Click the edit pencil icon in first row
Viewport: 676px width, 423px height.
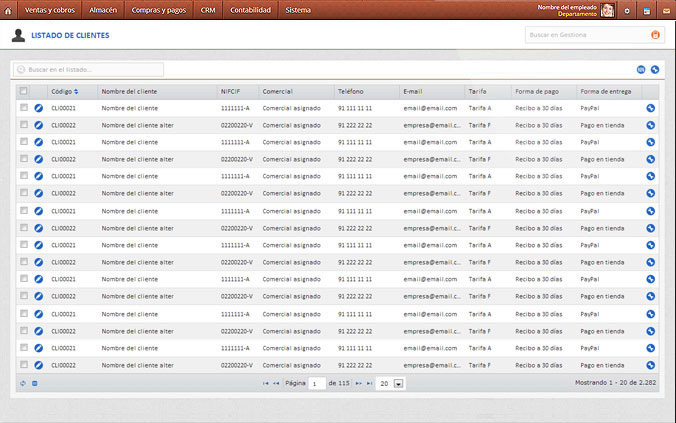[39, 108]
